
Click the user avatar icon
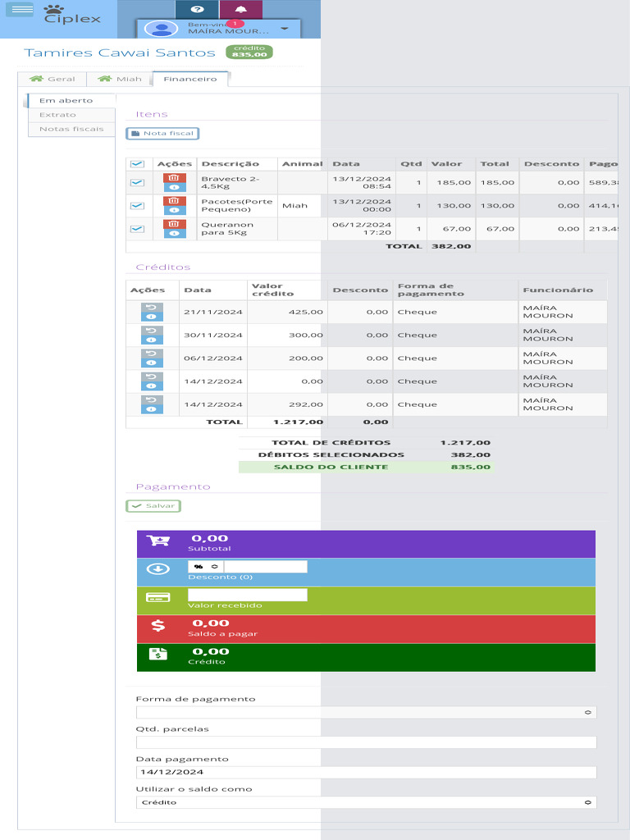(x=162, y=29)
